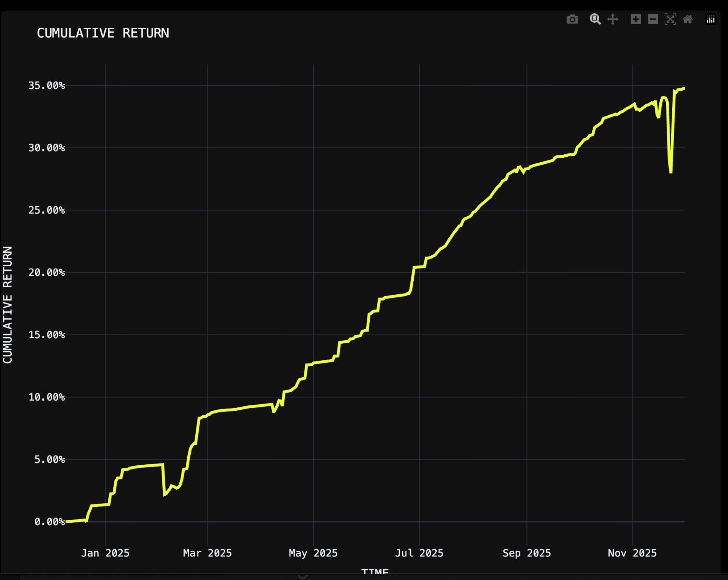Image resolution: width=728 pixels, height=580 pixels.
Task: Select the Zoom tool in modebar
Action: pyautogui.click(x=595, y=19)
